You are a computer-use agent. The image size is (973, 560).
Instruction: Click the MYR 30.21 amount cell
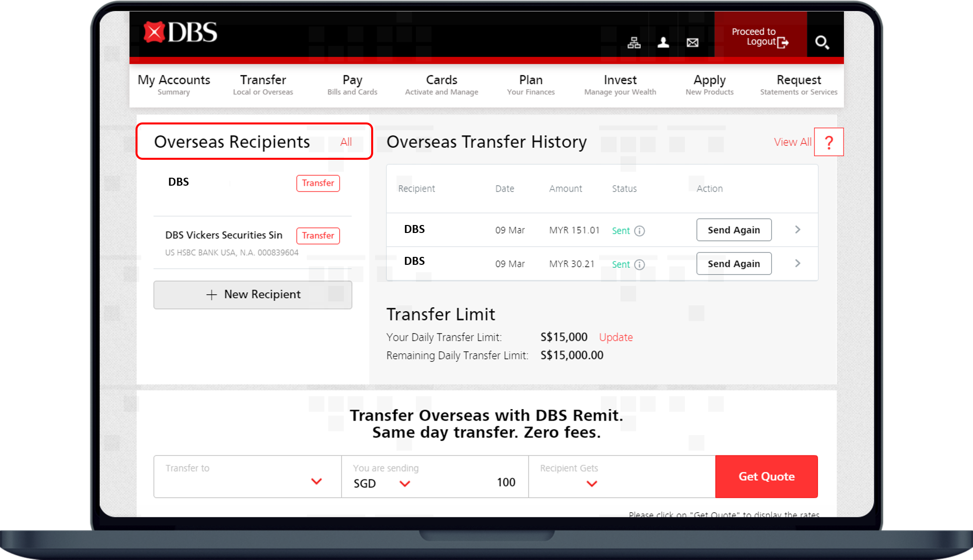point(571,264)
